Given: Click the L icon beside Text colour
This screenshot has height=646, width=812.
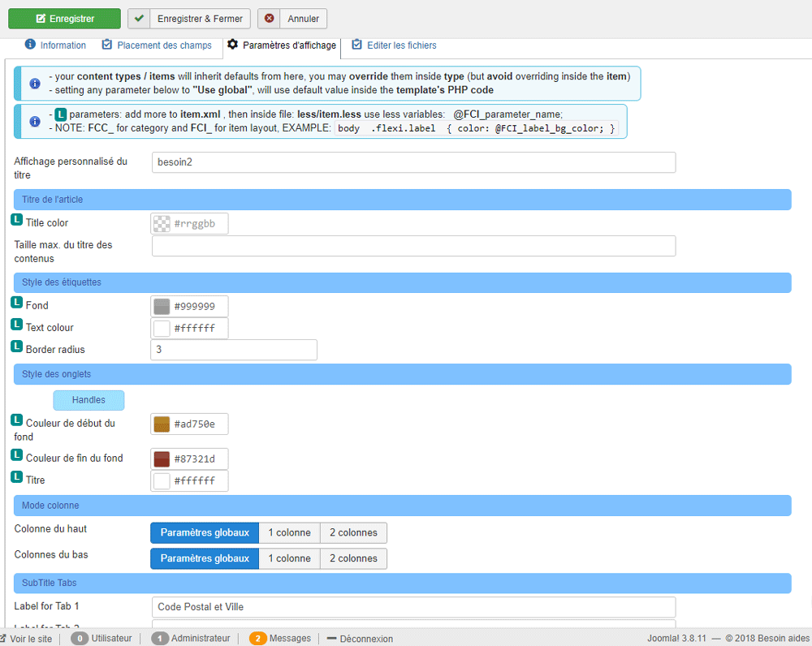Looking at the screenshot, I should coord(16,325).
